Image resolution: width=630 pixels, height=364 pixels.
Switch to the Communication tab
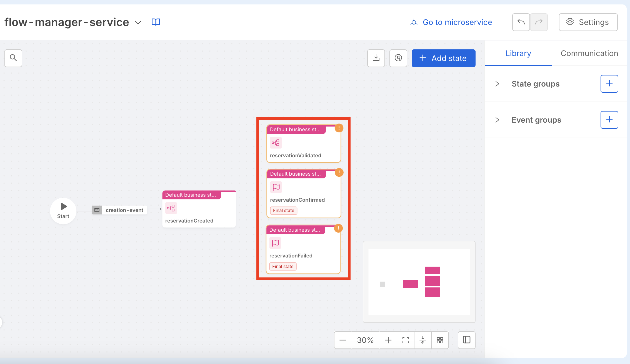[x=589, y=53]
